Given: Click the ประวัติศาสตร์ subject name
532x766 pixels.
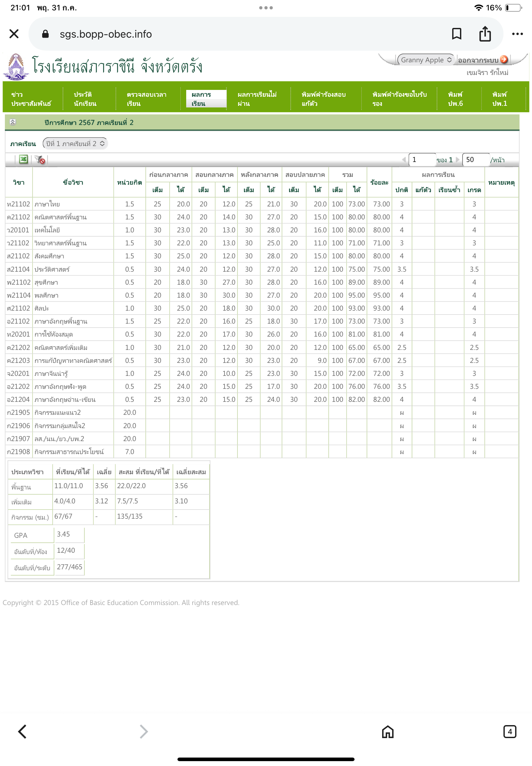Looking at the screenshot, I should coord(52,269).
